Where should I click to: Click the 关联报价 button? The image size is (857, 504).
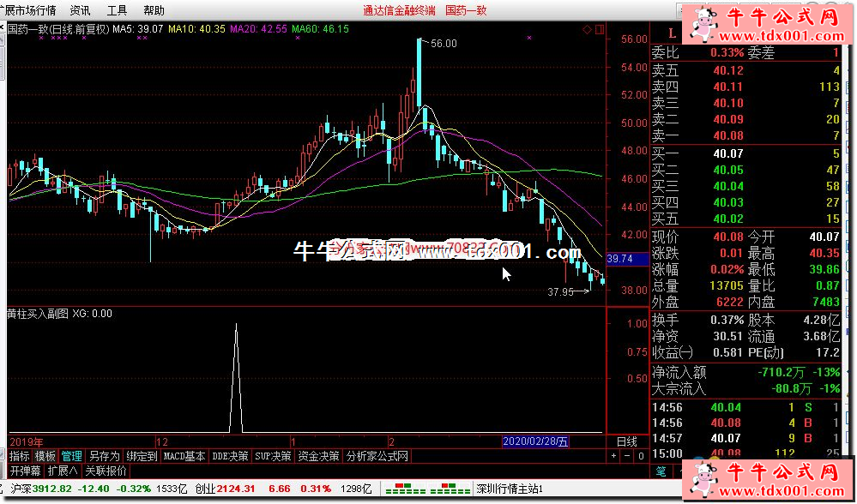pyautogui.click(x=106, y=471)
